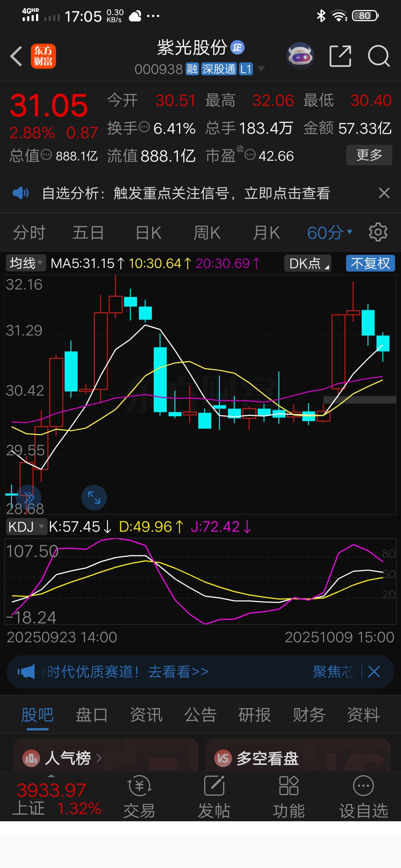Tap the 交易 yen icon
Viewport: 401px width, 868px height.
click(139, 786)
